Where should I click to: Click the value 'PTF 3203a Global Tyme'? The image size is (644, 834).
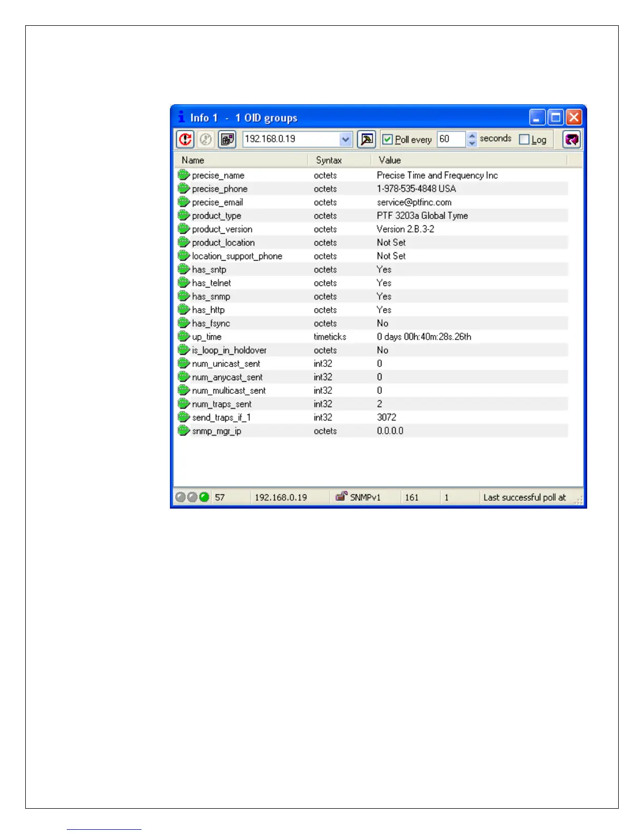(x=422, y=215)
